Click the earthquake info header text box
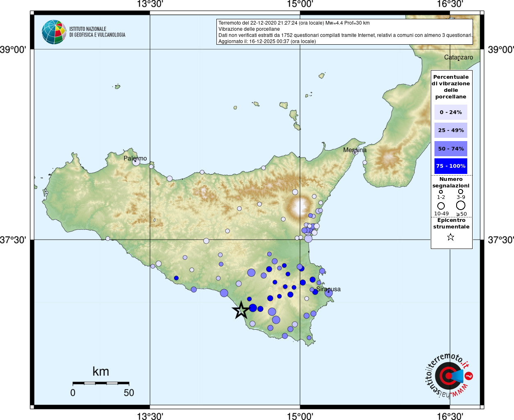Screen dimensions: 514x420 click(x=344, y=32)
